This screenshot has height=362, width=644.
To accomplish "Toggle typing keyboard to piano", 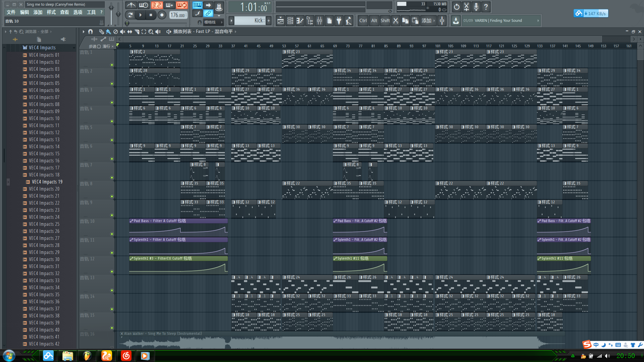I will (x=198, y=5).
